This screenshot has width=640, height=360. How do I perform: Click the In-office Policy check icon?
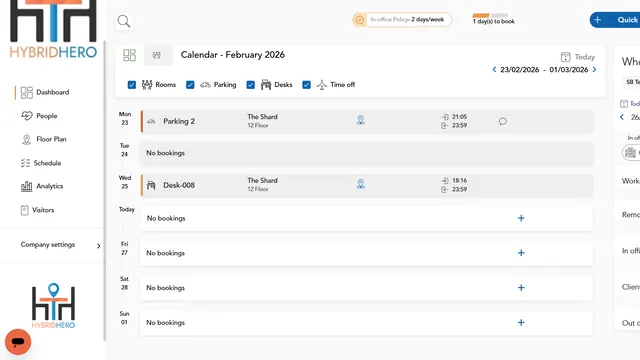point(359,20)
